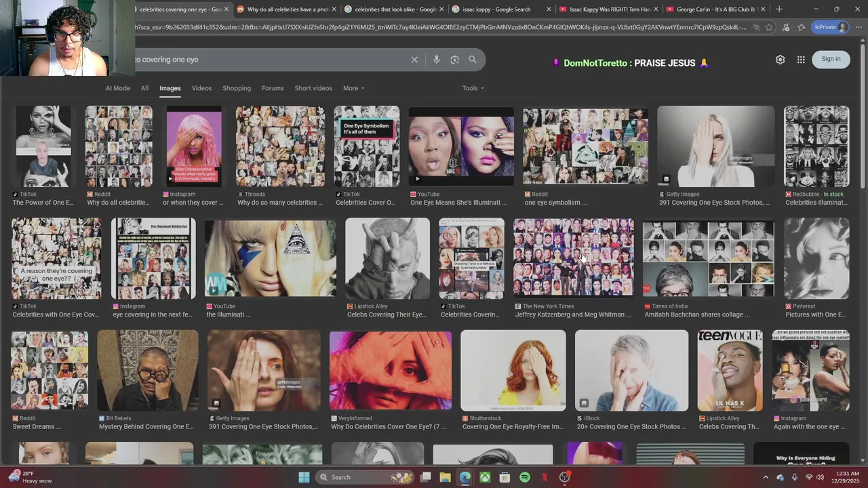Image resolution: width=868 pixels, height=488 pixels.
Task: Open red-haired woman Shutterstock thumbnail
Action: 513,371
